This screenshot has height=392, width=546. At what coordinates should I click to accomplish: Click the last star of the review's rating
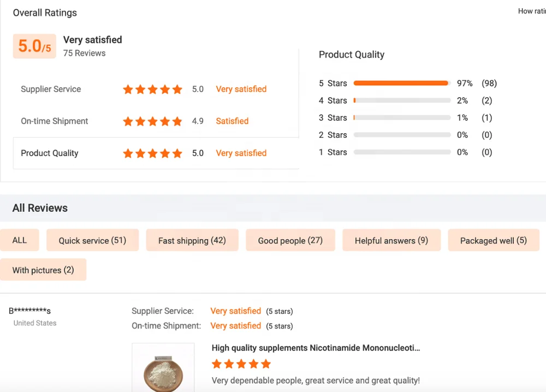pos(266,364)
